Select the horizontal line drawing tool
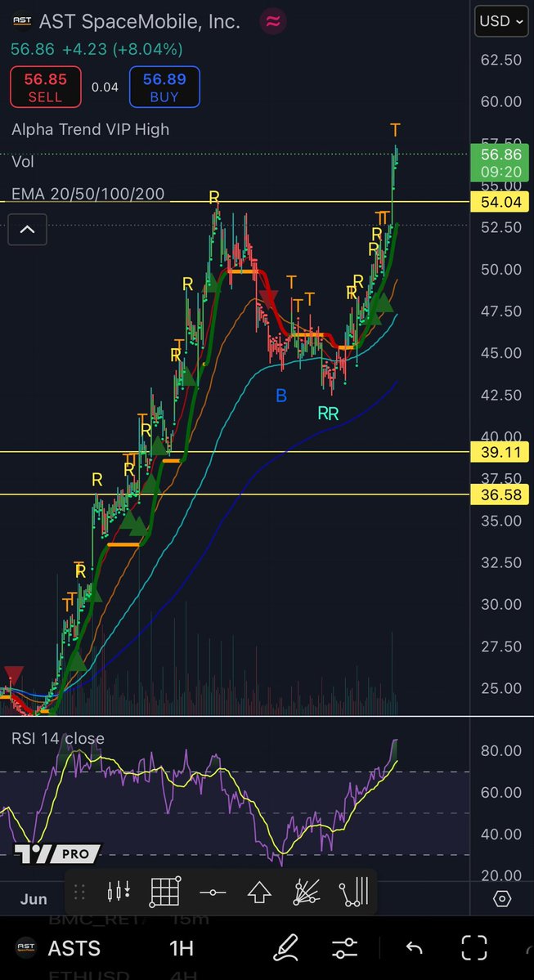The width and height of the screenshot is (534, 980). tap(213, 893)
